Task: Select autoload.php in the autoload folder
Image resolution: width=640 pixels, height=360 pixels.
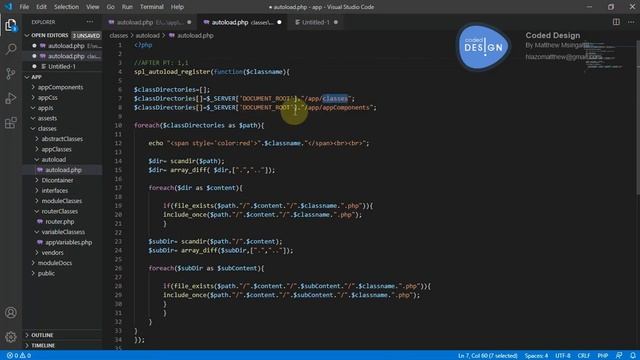Action: [x=62, y=170]
